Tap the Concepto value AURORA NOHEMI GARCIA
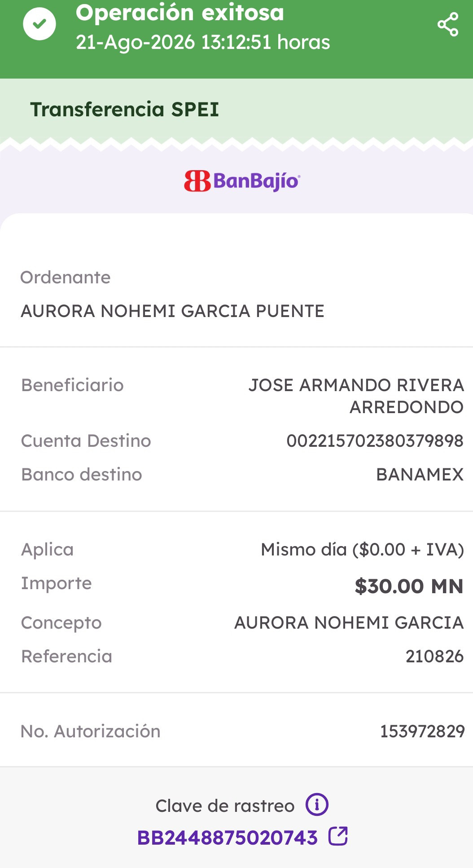The height and width of the screenshot is (868, 473). (349, 623)
